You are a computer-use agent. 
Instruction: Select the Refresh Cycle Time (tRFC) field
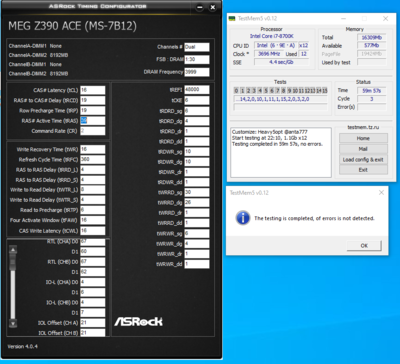pos(92,159)
